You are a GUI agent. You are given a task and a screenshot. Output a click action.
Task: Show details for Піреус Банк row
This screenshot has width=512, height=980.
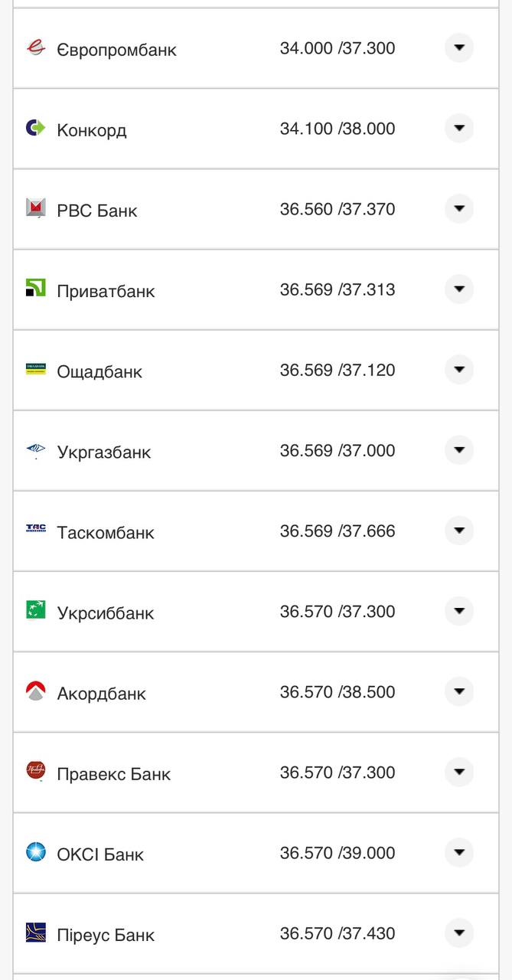tap(459, 933)
